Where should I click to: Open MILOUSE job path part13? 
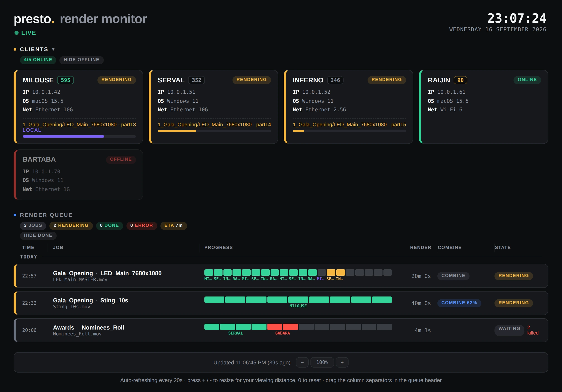tap(79, 124)
